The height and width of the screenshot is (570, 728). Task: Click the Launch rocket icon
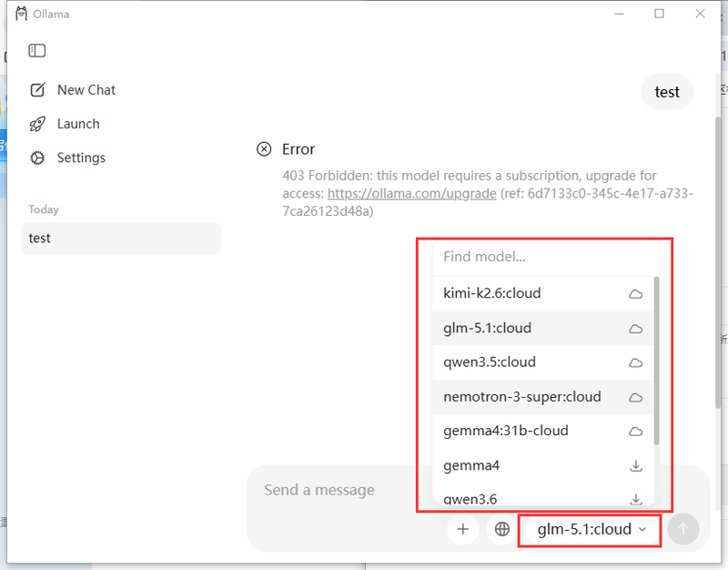[x=37, y=124]
